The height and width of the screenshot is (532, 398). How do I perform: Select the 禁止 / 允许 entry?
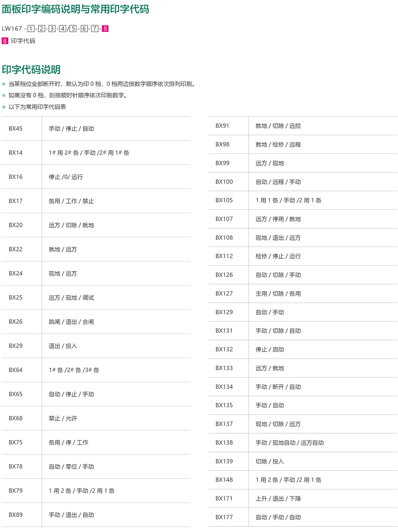tap(63, 418)
